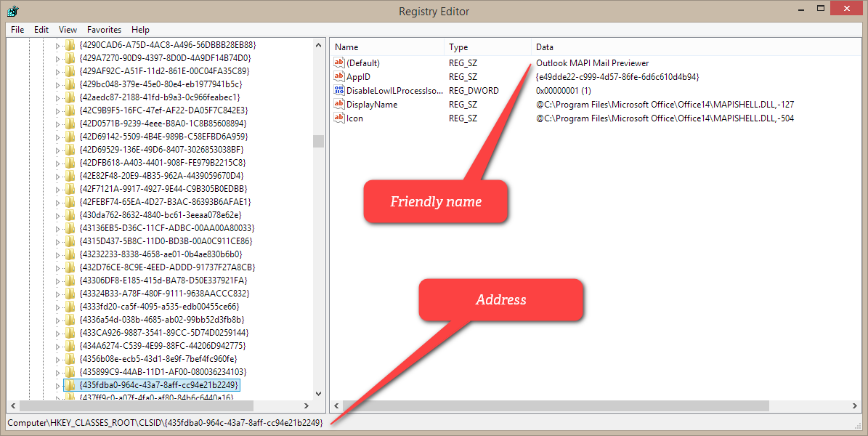The image size is (868, 436).
Task: Expand the {435899C9-44AB-11D1-AF00-080036234103} key
Action: coord(59,372)
